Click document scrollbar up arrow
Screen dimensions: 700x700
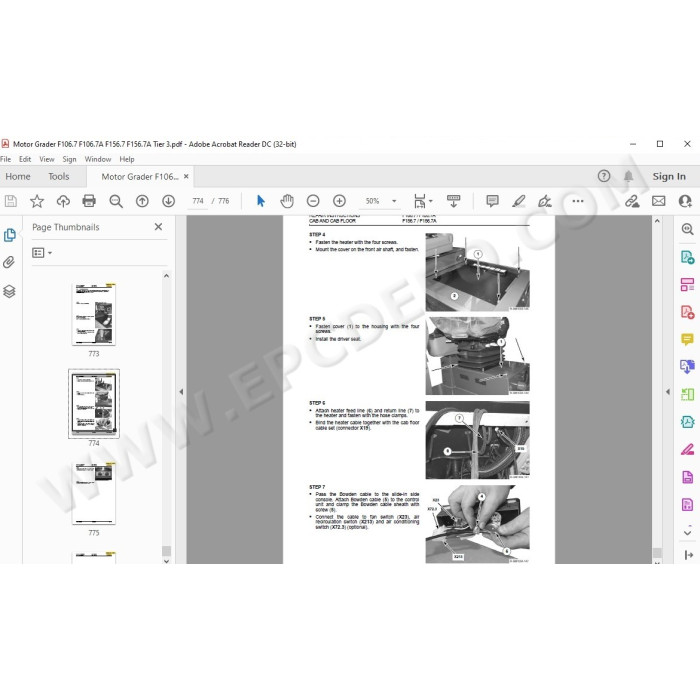657,221
